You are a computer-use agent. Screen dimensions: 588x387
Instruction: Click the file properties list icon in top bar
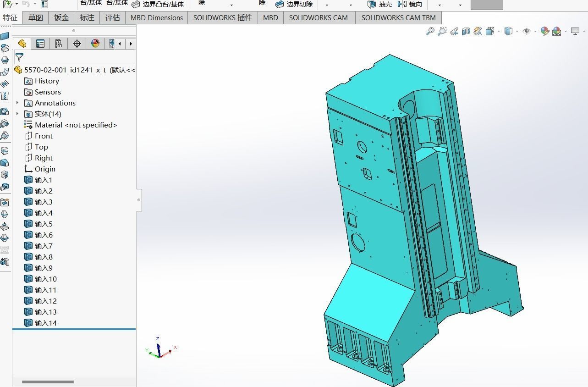(x=44, y=4)
